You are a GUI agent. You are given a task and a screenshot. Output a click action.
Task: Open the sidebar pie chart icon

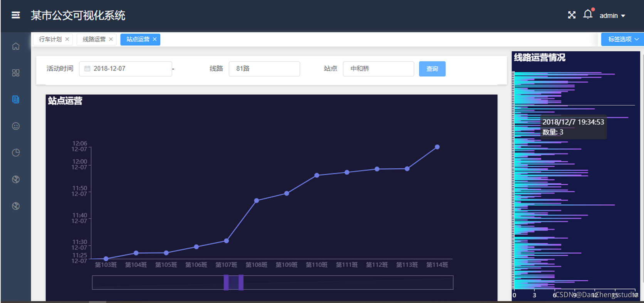pyautogui.click(x=16, y=153)
